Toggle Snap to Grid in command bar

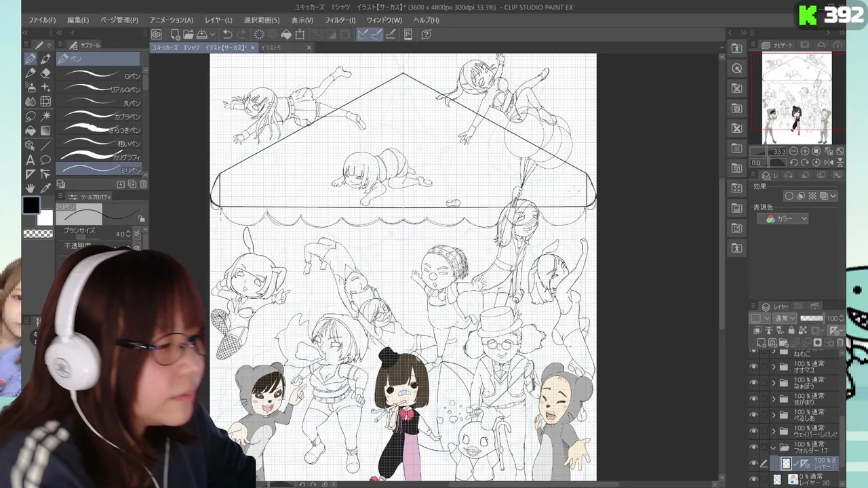[391, 35]
